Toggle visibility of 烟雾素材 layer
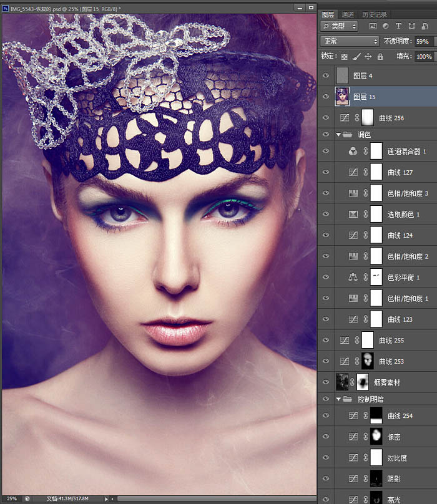The height and width of the screenshot is (504, 437). tap(325, 382)
